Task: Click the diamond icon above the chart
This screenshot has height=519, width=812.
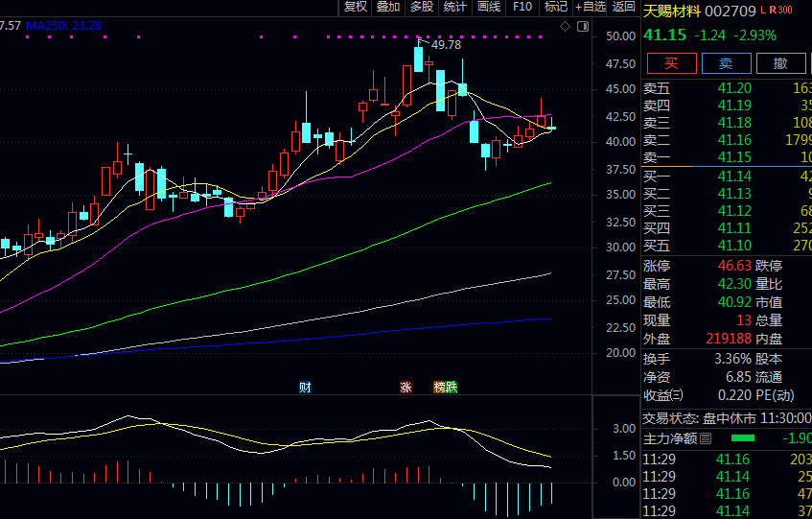Action: point(565,27)
